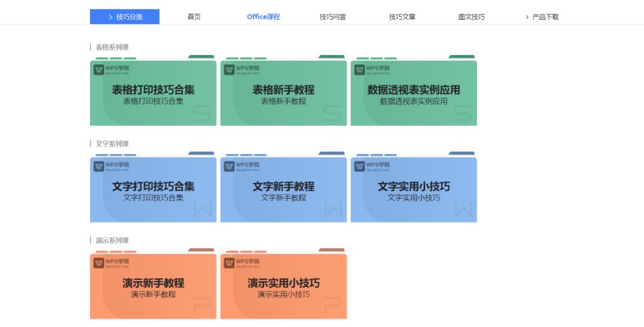The image size is (644, 327).
Task: Click the chevron arrow beside 产品下载
Action: point(527,17)
